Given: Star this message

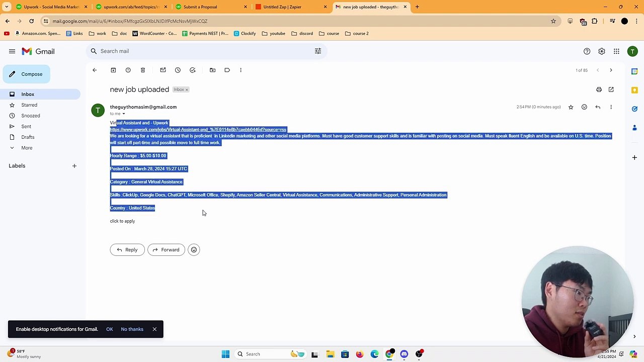Looking at the screenshot, I should [x=571, y=107].
